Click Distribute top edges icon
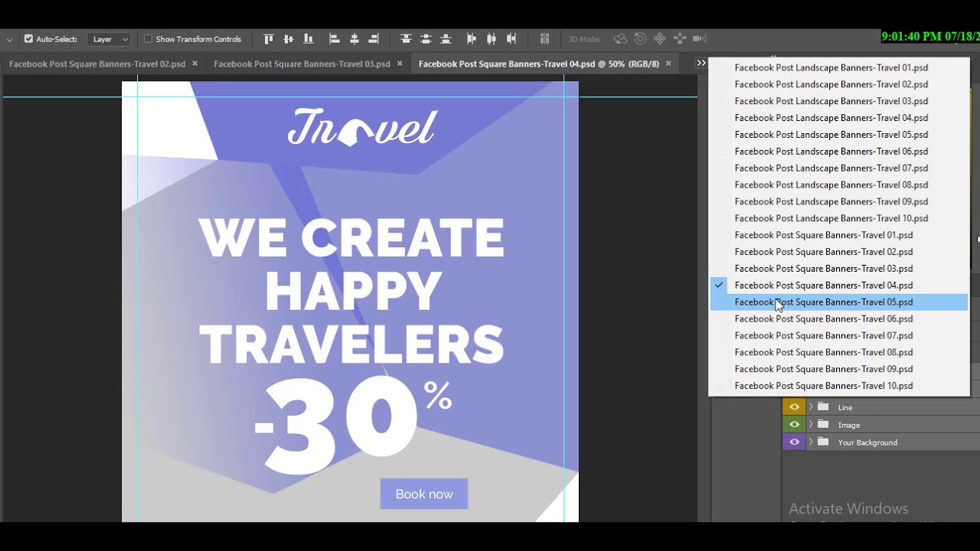Viewport: 980px width, 551px height. click(x=406, y=39)
